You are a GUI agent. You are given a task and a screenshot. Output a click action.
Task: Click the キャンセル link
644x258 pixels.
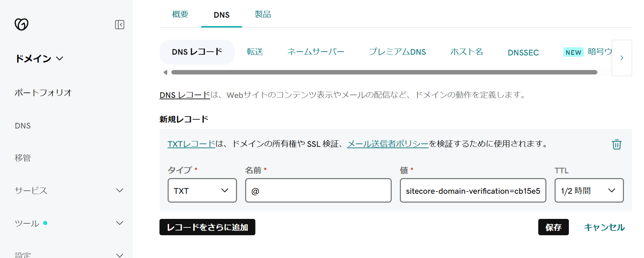[604, 227]
